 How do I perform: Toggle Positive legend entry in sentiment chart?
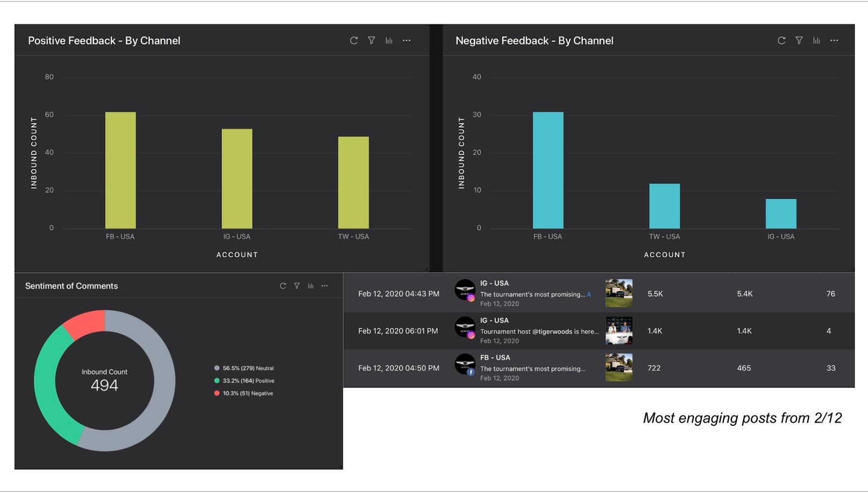(x=244, y=381)
